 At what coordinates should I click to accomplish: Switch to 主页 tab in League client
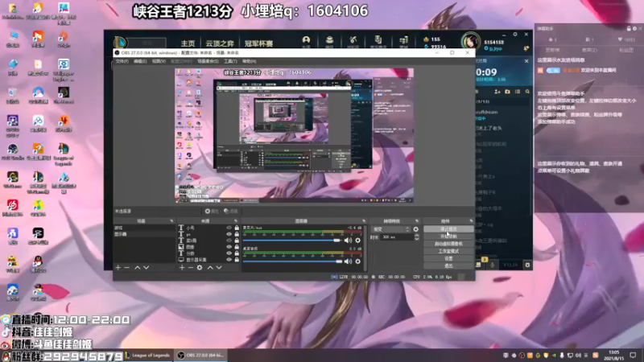[x=188, y=43]
